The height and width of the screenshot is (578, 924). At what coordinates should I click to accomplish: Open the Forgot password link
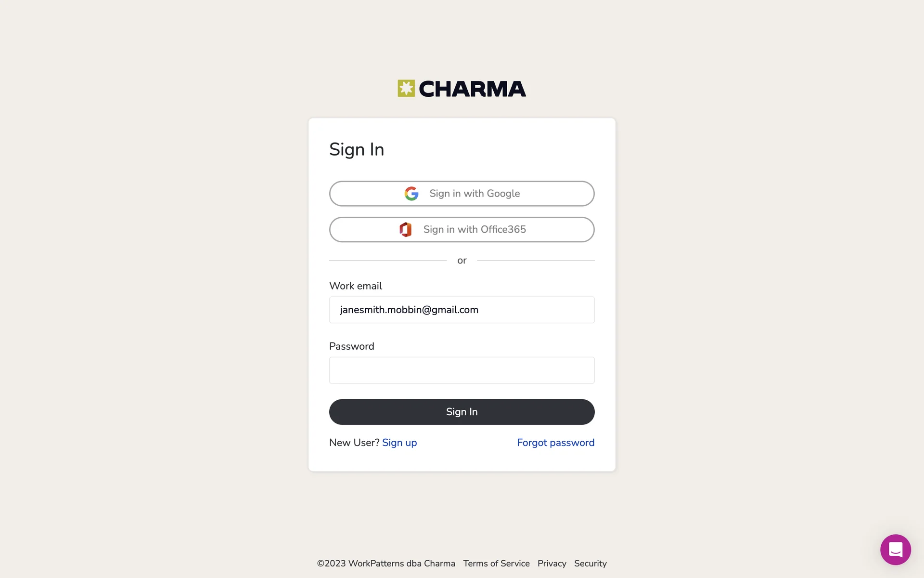[555, 443]
